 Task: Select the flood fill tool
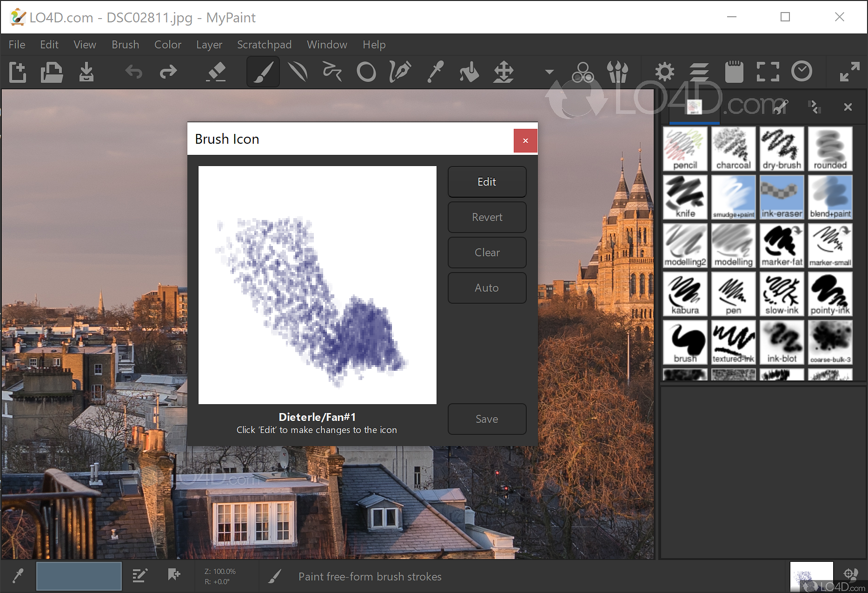click(469, 72)
